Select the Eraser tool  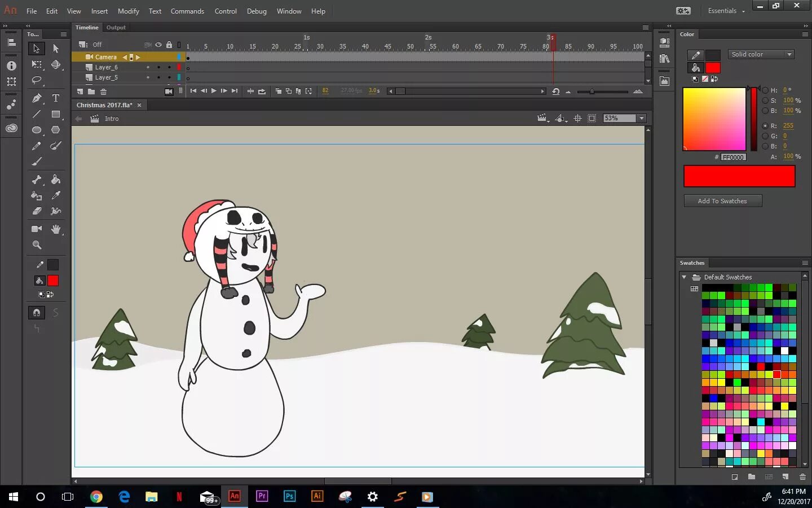[x=37, y=211]
